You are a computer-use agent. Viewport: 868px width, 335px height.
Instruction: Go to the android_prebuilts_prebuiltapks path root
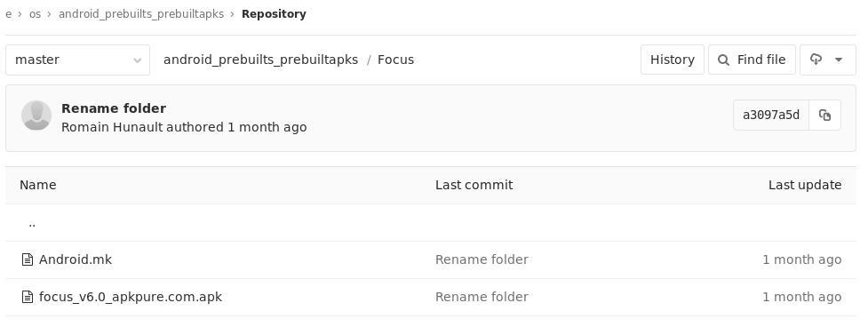pos(260,60)
